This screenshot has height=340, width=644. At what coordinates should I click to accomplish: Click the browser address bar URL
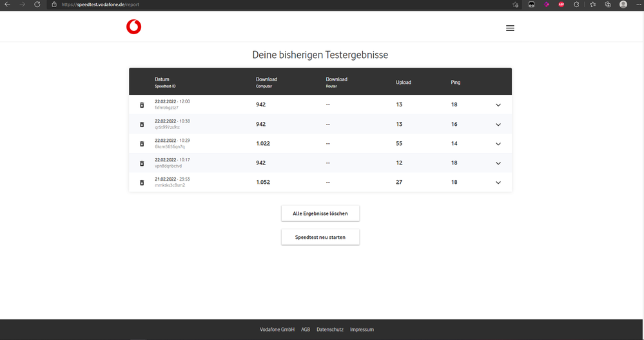coord(100,5)
